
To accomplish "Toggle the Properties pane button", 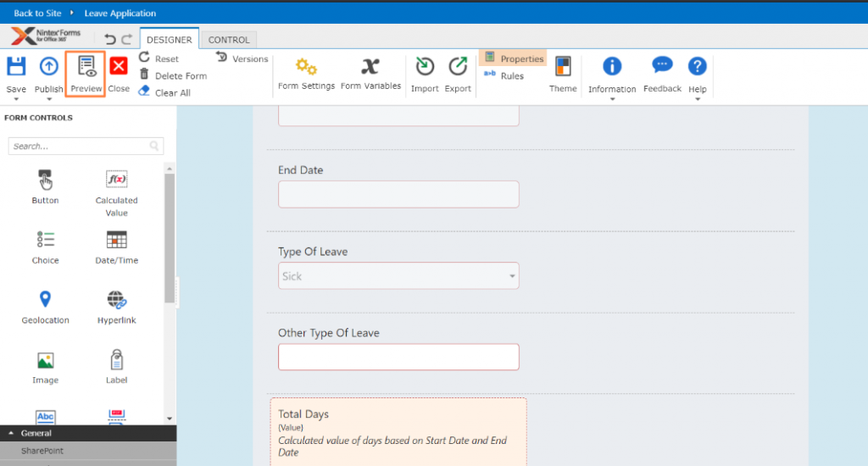I will (x=514, y=58).
